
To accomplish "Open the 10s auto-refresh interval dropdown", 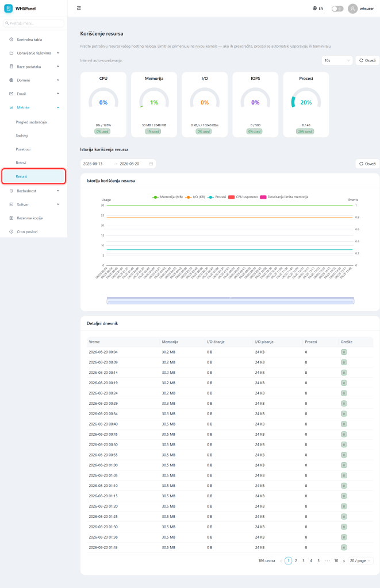I will pos(337,60).
